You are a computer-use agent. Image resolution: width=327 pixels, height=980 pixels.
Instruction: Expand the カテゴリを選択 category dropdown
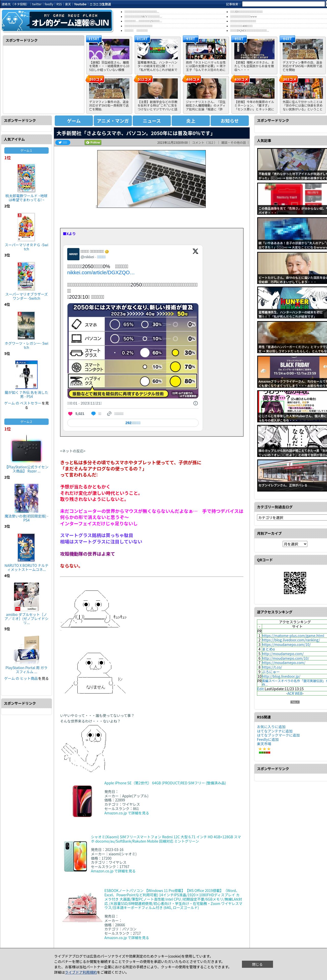(x=292, y=517)
